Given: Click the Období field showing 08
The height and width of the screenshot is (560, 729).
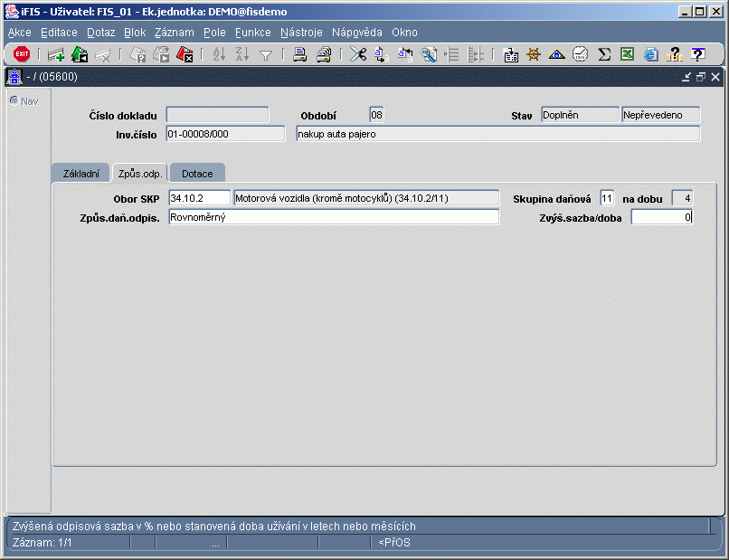Looking at the screenshot, I should pyautogui.click(x=376, y=115).
